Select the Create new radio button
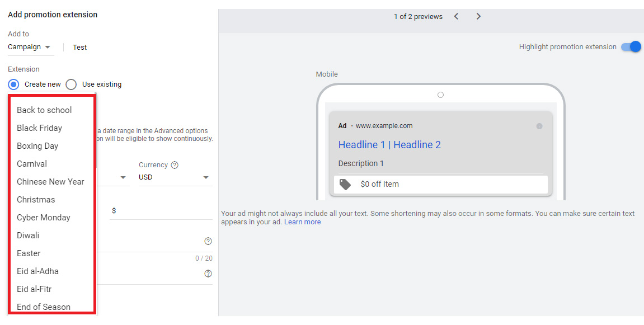 (x=13, y=84)
